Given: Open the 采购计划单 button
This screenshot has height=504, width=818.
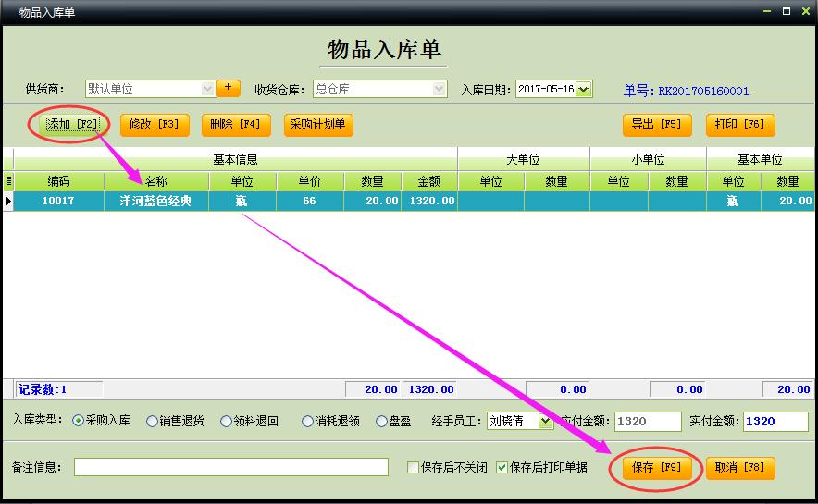Looking at the screenshot, I should [x=318, y=125].
